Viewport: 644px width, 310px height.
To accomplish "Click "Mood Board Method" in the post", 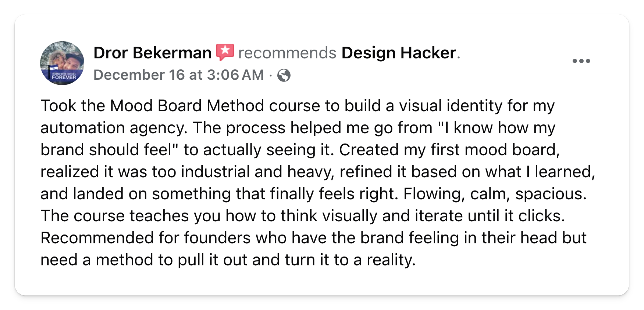I will [x=187, y=106].
